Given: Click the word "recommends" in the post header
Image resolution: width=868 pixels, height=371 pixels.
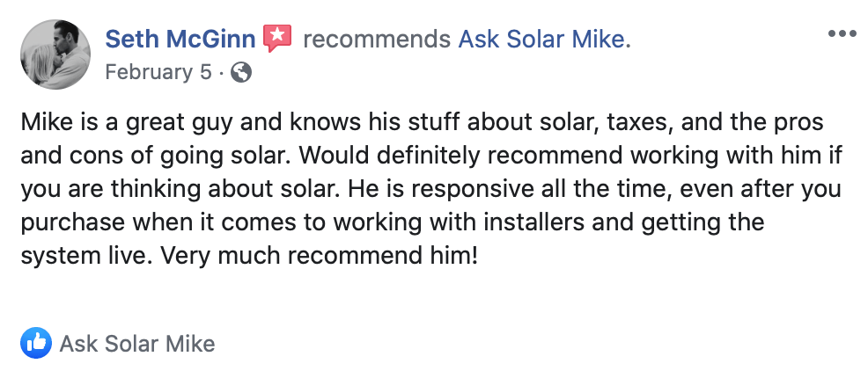Looking at the screenshot, I should [377, 40].
